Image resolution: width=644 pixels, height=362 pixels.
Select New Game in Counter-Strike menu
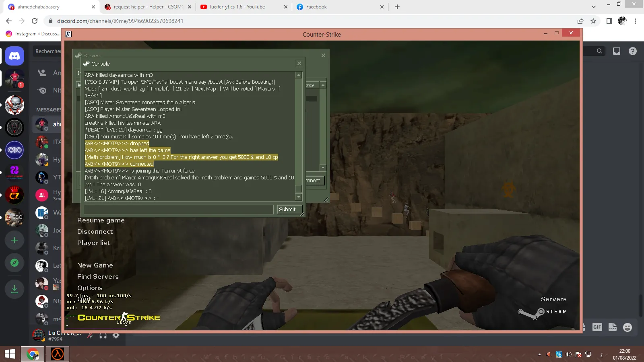click(95, 265)
